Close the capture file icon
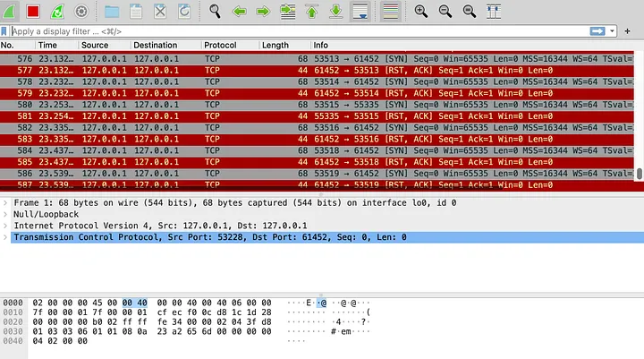644x359 pixels. click(160, 11)
